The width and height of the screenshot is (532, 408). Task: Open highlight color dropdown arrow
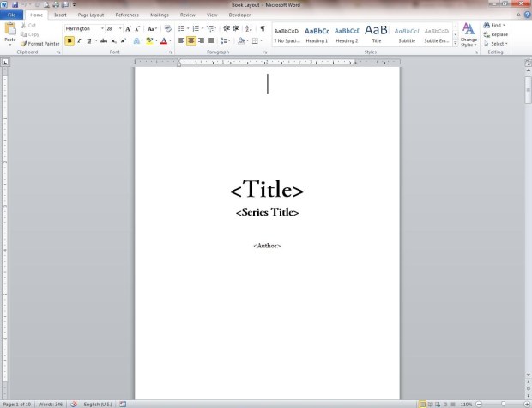(x=156, y=40)
